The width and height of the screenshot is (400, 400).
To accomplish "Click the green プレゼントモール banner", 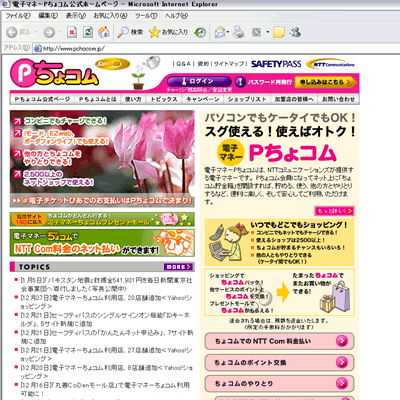I will click(102, 219).
